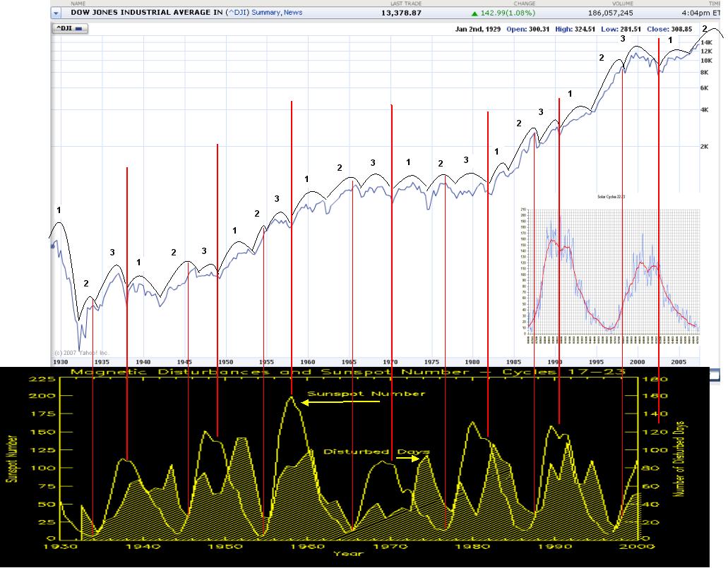The image size is (728, 568).
Task: Click the 2005 label on Dow chart axis
Action: click(x=679, y=362)
